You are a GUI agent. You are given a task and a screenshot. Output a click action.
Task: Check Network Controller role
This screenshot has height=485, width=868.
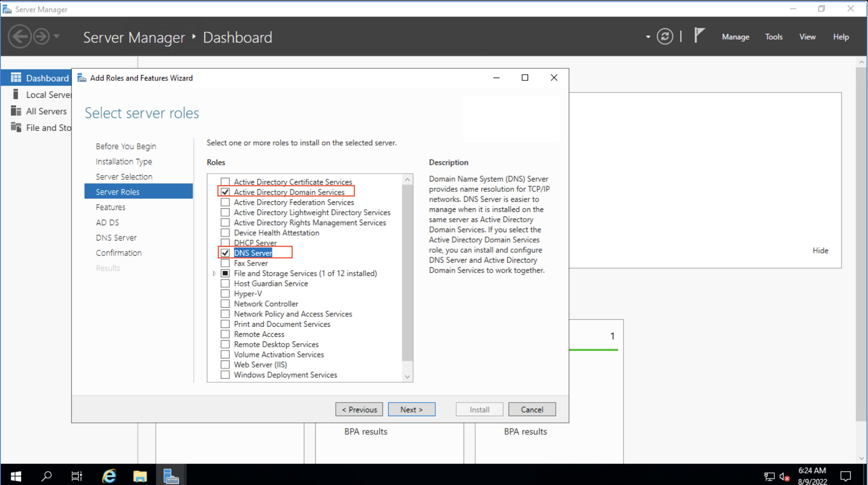tap(225, 304)
